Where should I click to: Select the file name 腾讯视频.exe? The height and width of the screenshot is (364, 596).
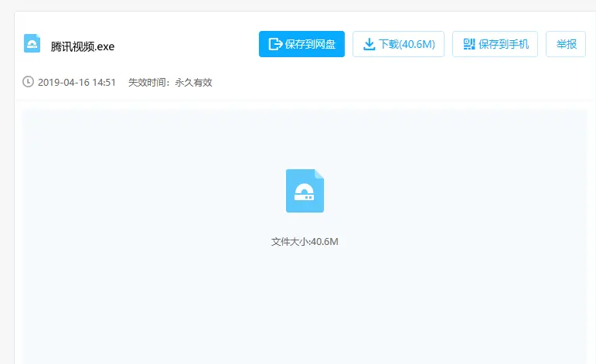coord(83,46)
